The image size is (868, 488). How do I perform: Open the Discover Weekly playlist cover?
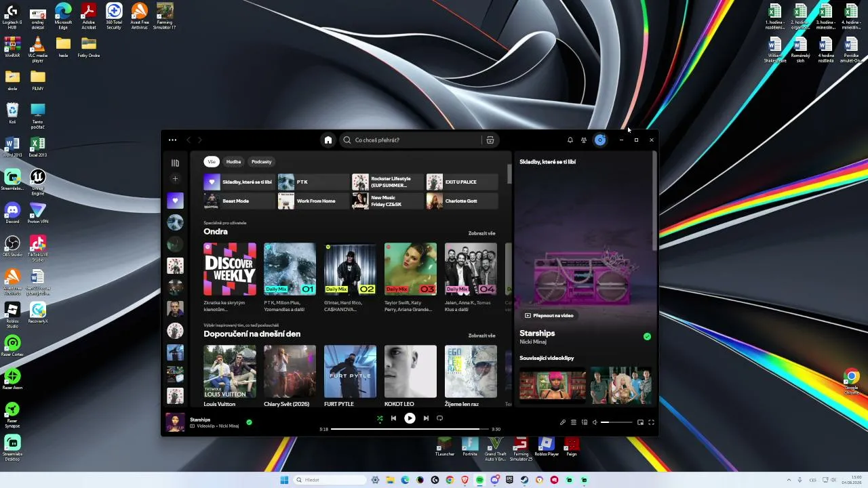click(230, 269)
